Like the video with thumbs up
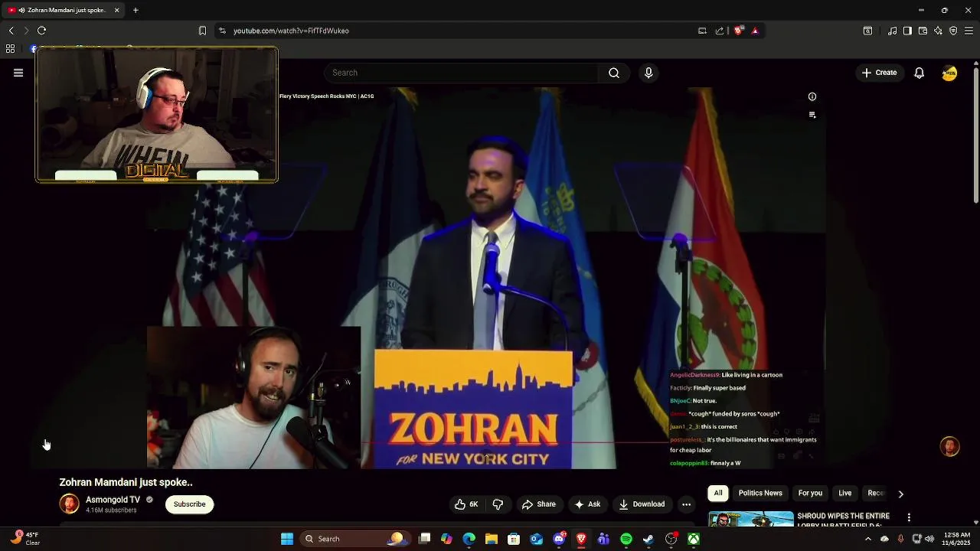Image resolution: width=980 pixels, height=551 pixels. pyautogui.click(x=466, y=504)
